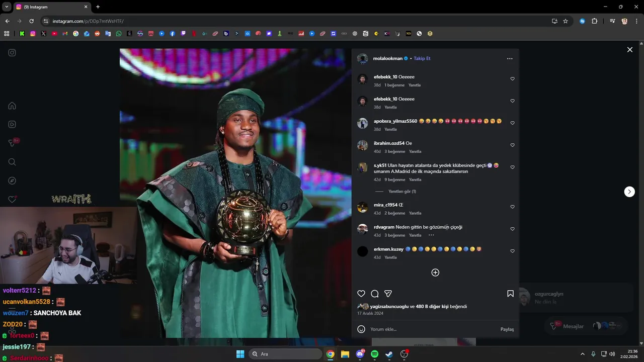Save the post with bookmark icon

[510, 294]
